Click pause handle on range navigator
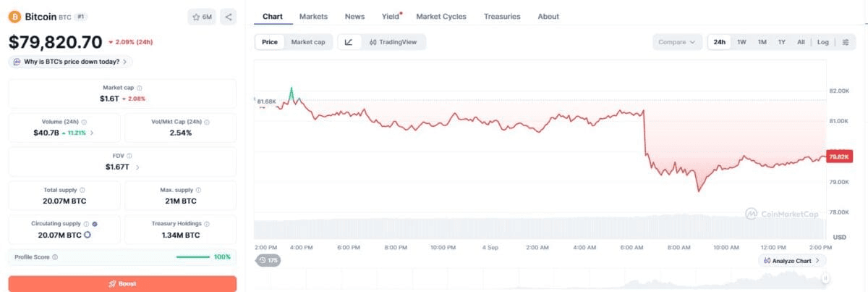The height and width of the screenshot is (292, 868). pos(825,278)
